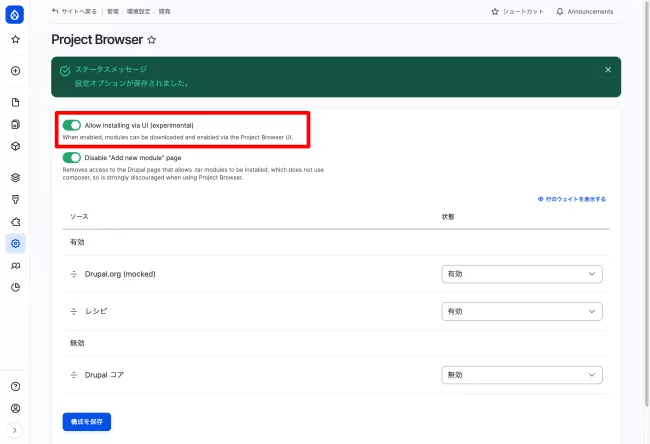This screenshot has width=650, height=444.
Task: Click the ショートカット button in top bar
Action: [x=517, y=12]
